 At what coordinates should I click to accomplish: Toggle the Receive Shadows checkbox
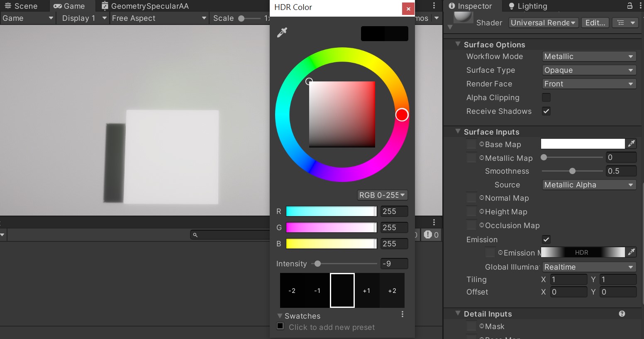(546, 111)
